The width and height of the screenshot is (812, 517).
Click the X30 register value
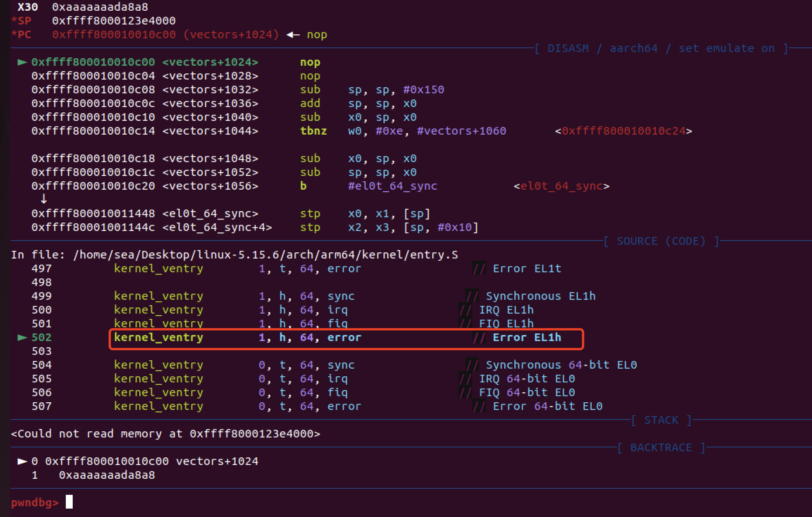tap(100, 7)
